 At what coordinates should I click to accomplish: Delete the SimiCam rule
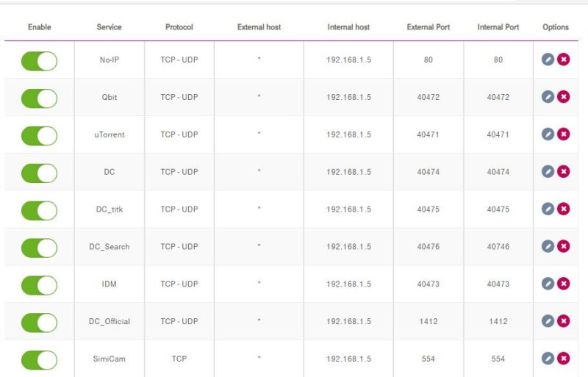[564, 359]
